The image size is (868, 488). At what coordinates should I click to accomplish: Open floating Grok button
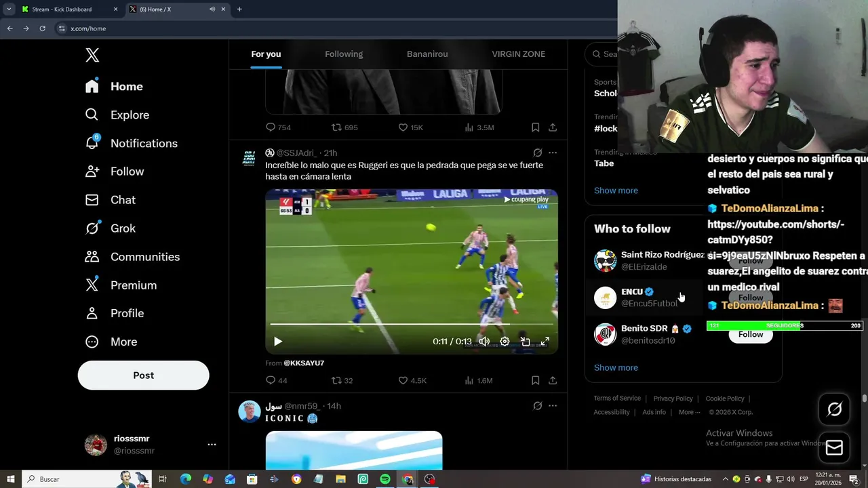tap(834, 409)
